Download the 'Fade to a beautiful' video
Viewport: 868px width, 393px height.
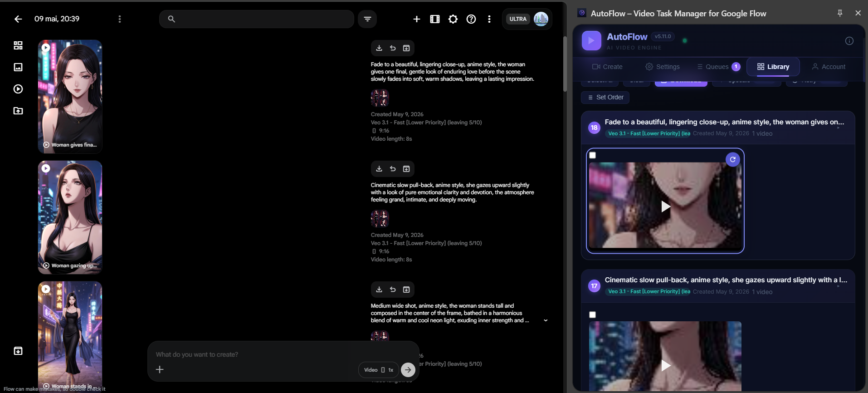pos(379,48)
